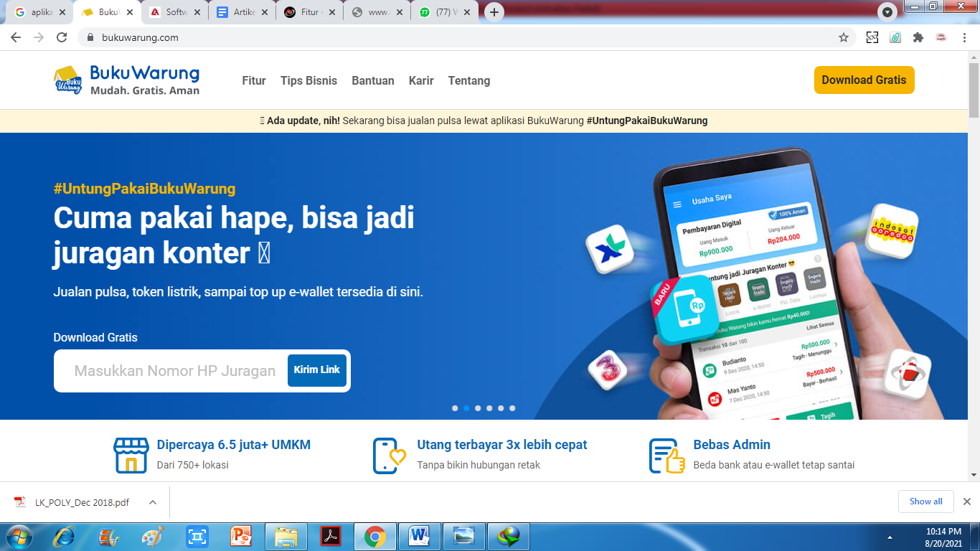The image size is (980, 551).
Task: Open Karir in the site navigation
Action: coord(421,80)
